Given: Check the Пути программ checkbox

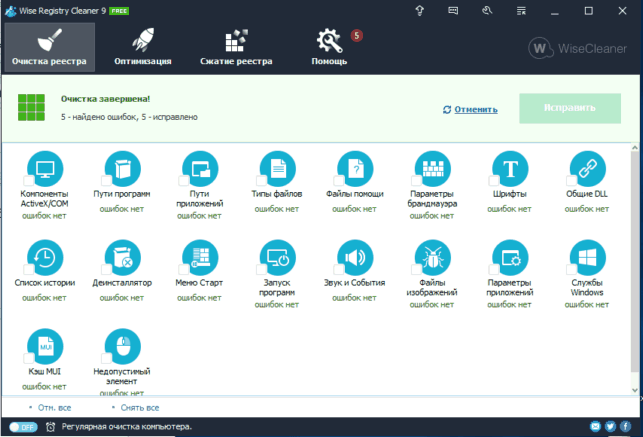Looking at the screenshot, I should coord(107,180).
